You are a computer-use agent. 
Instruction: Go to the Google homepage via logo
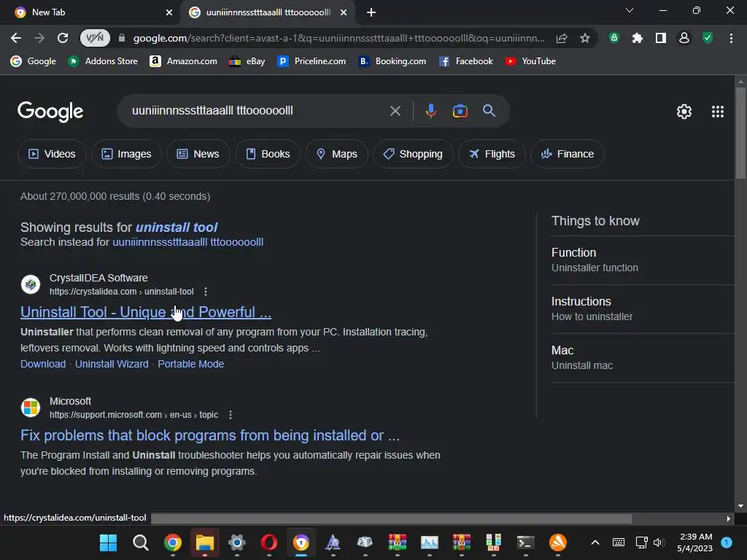[50, 112]
